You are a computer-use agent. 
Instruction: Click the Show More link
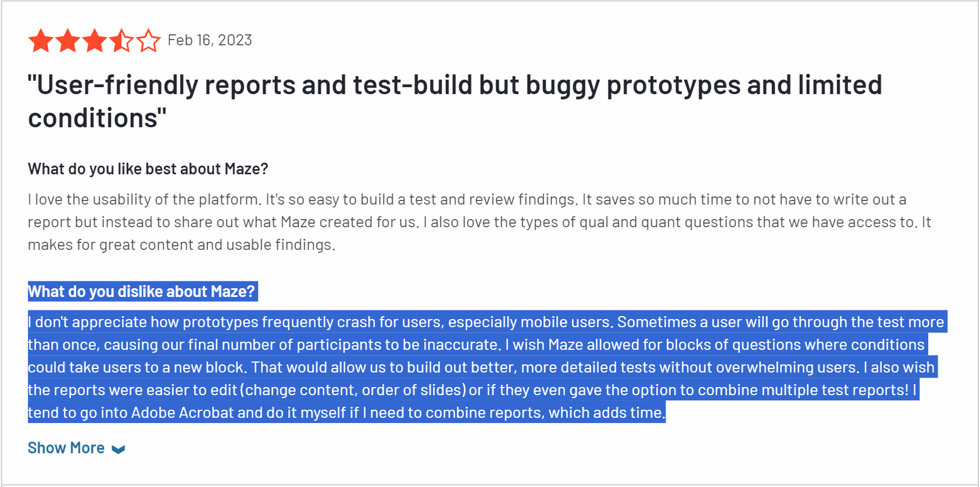point(66,448)
